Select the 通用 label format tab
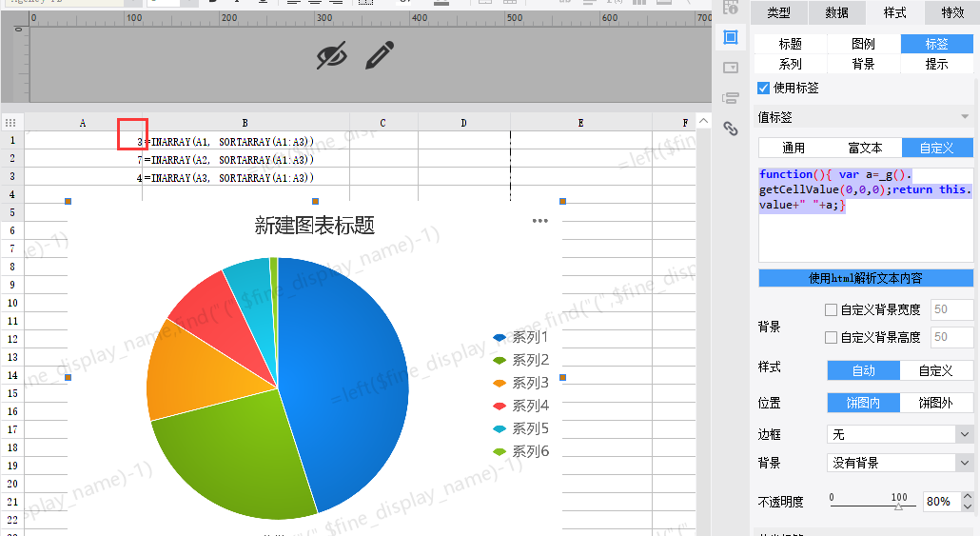 point(794,148)
